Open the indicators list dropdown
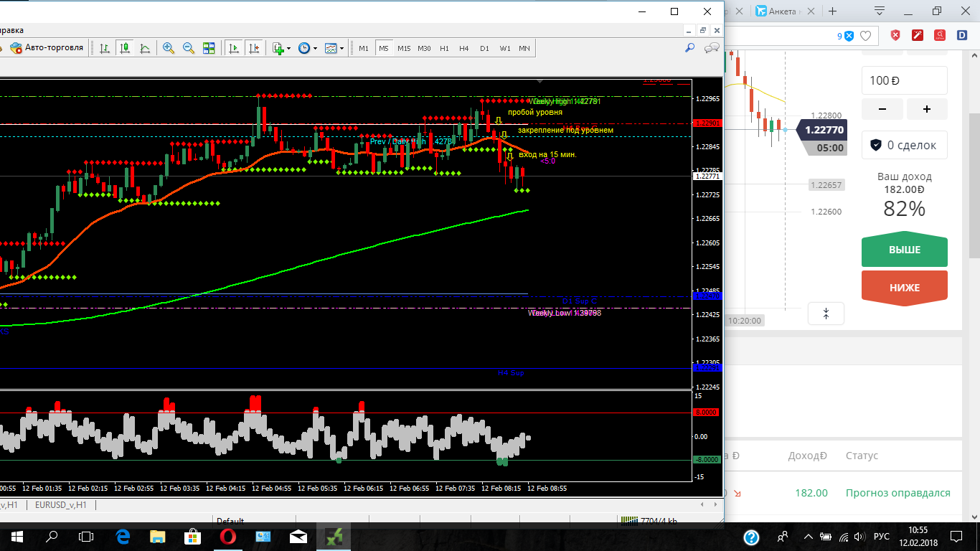 281,48
